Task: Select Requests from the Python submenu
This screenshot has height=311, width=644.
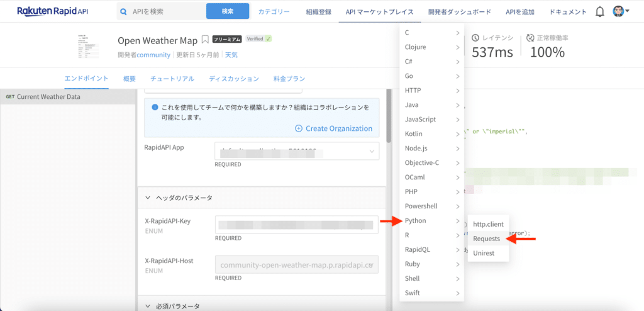Action: (x=486, y=239)
